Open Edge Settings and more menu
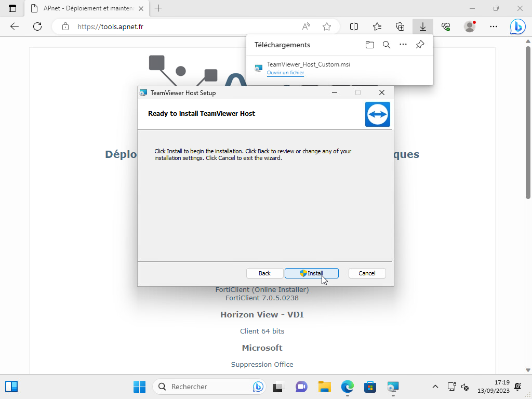 pos(494,26)
